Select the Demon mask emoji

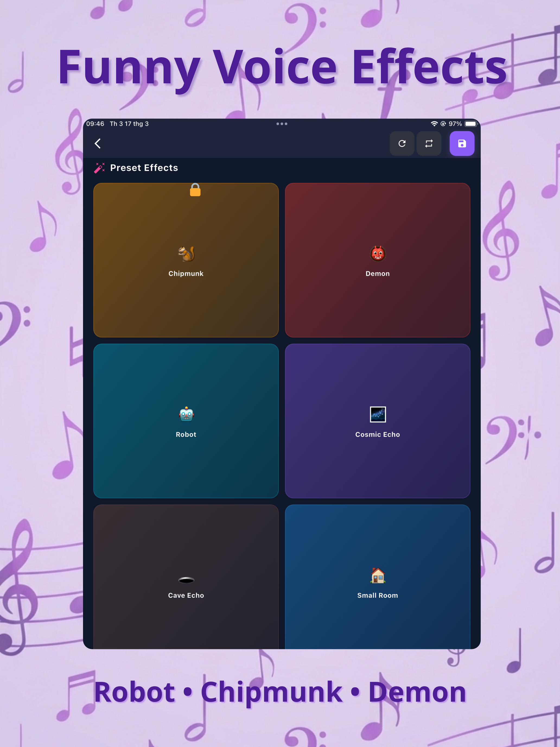click(378, 254)
